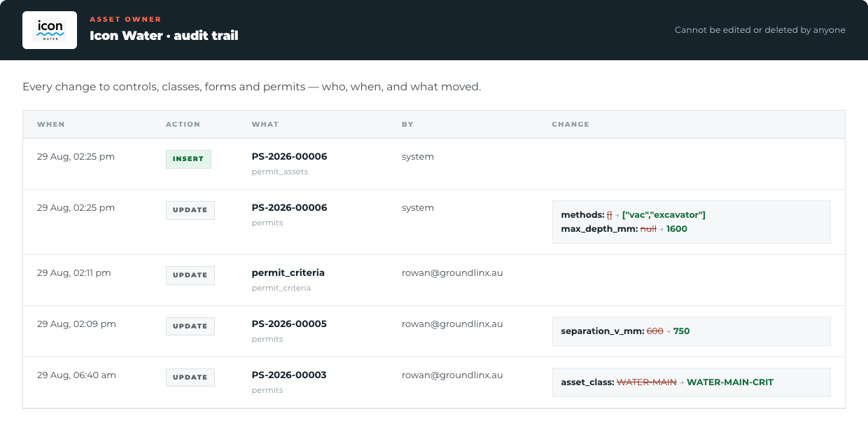Click the BY column header
This screenshot has height=430, width=868.
coord(407,124)
